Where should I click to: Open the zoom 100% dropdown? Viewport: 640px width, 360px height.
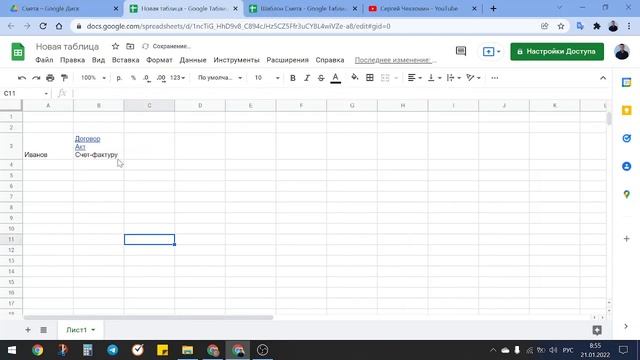click(93, 78)
